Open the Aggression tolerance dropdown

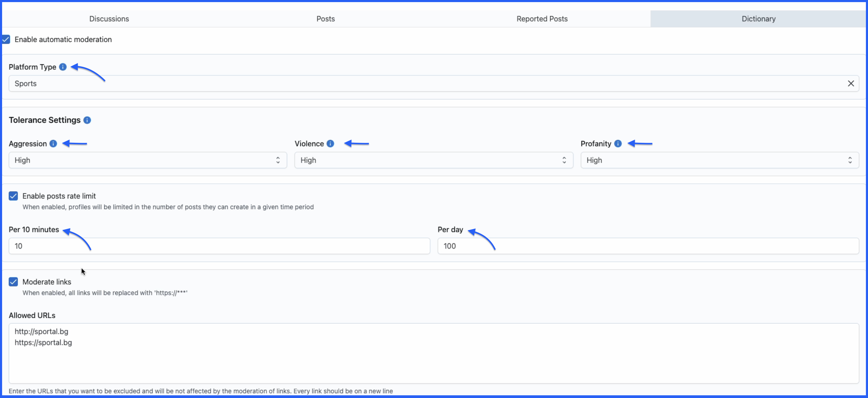(x=148, y=160)
